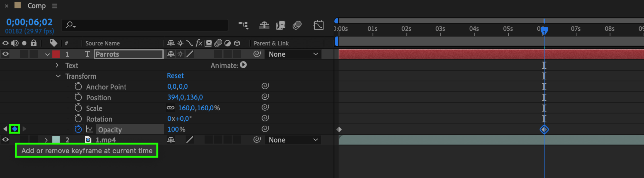This screenshot has height=178, width=644.
Task: Open the Graph Editor
Action: point(318,25)
